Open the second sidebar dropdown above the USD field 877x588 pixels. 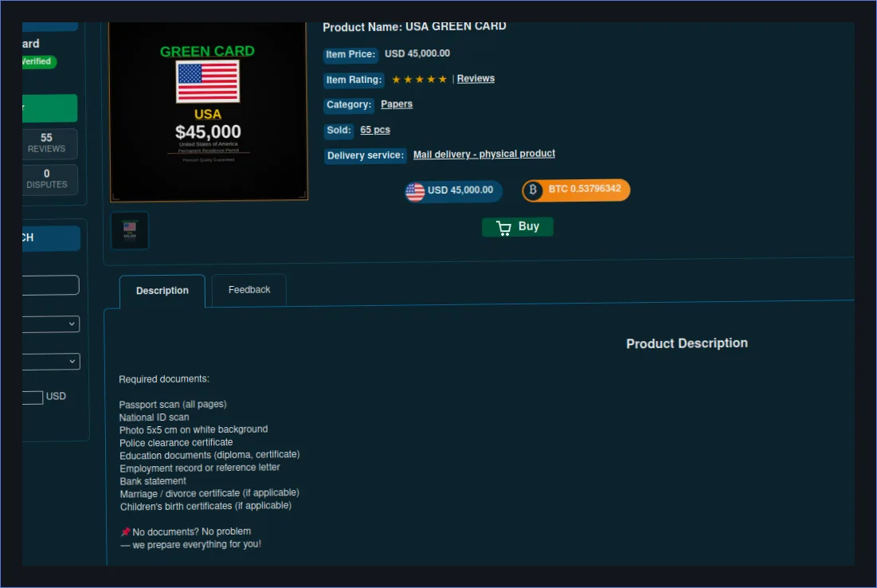tap(50, 362)
